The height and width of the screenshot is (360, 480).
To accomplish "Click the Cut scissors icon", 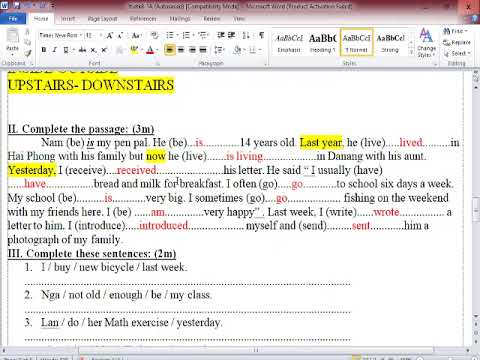I will coord(28,32).
